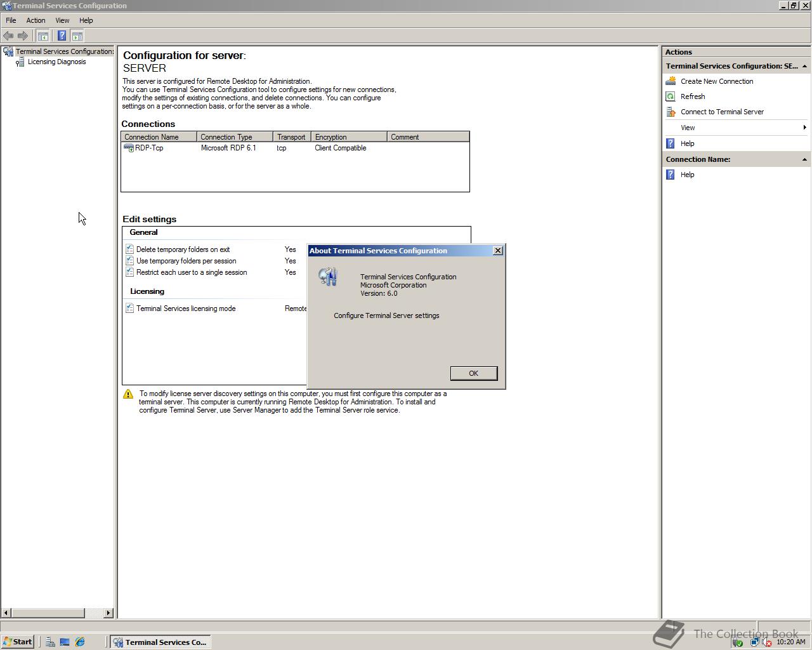This screenshot has width=812, height=650.
Task: Click the Create New Connection icon in Actions
Action: tap(671, 81)
